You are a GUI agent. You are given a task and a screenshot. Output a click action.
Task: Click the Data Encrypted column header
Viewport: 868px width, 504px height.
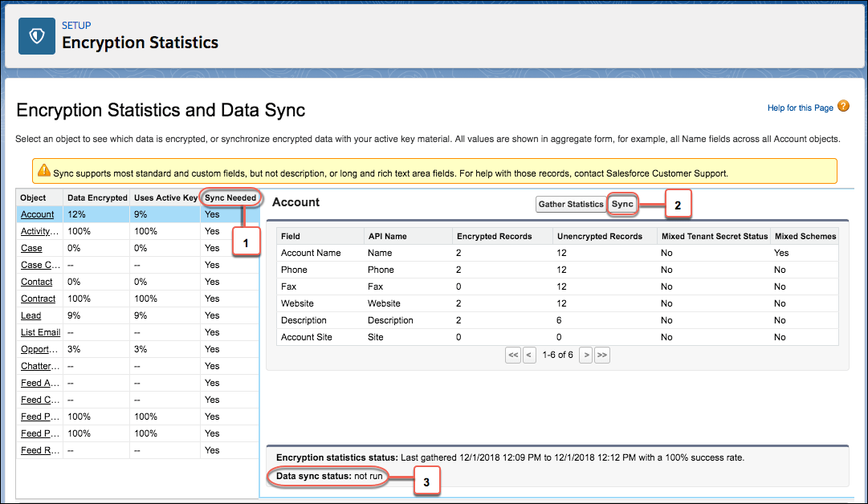(97, 197)
